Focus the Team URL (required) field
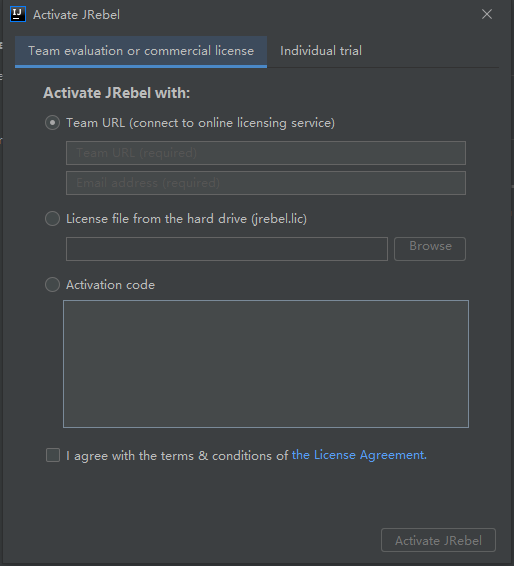Screen dimensions: 514x566 (x=266, y=153)
